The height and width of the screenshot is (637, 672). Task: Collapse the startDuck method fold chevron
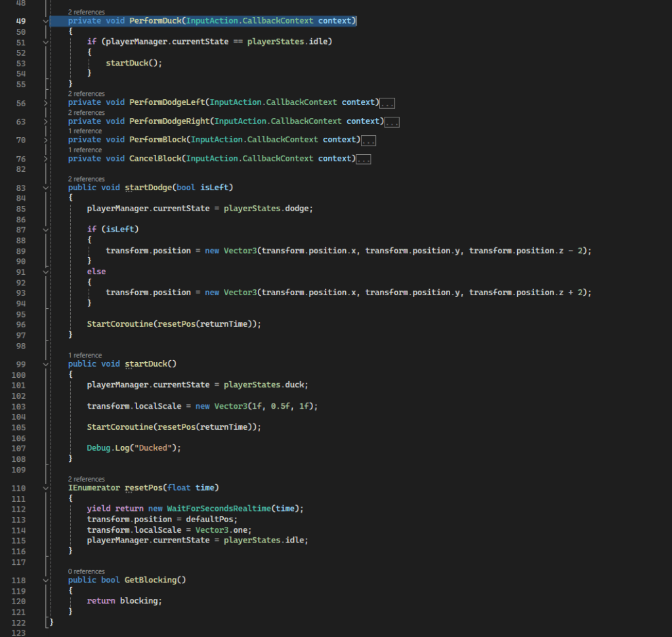[45, 364]
